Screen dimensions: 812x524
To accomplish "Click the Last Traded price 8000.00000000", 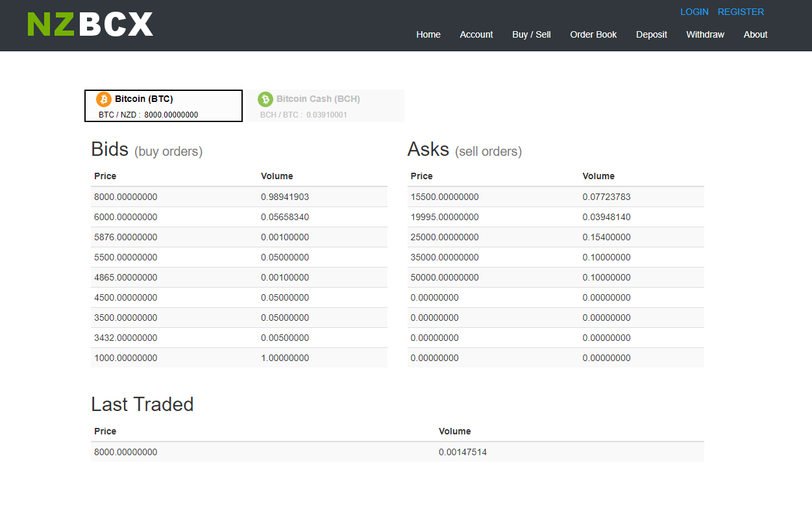I will (125, 452).
